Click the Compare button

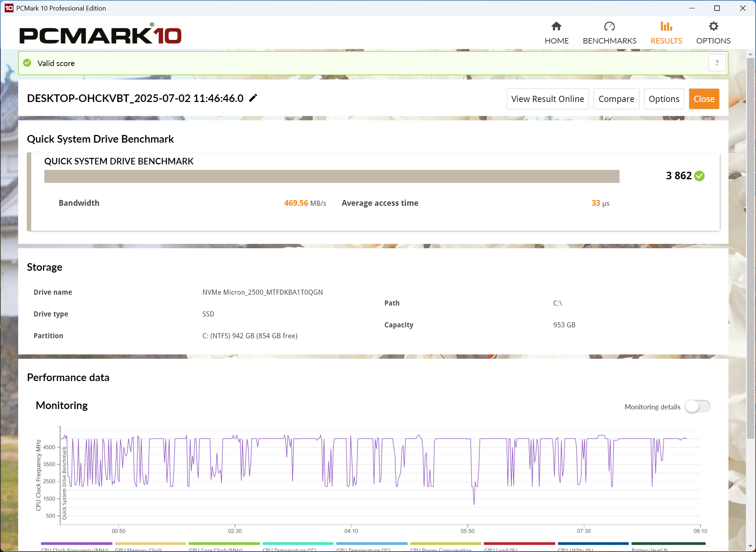coord(616,99)
